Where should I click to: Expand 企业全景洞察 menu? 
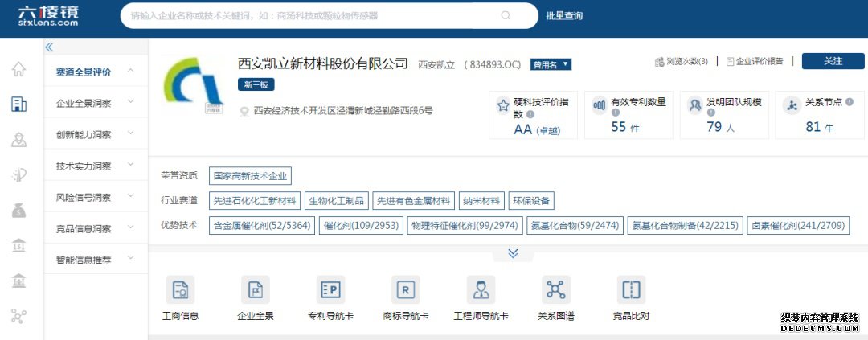[95, 102]
